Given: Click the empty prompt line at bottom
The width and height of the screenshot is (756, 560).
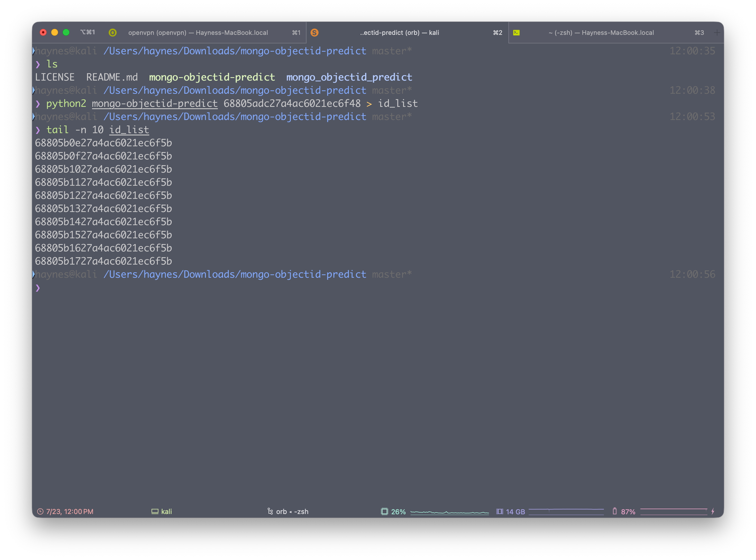Looking at the screenshot, I should pyautogui.click(x=204, y=288).
